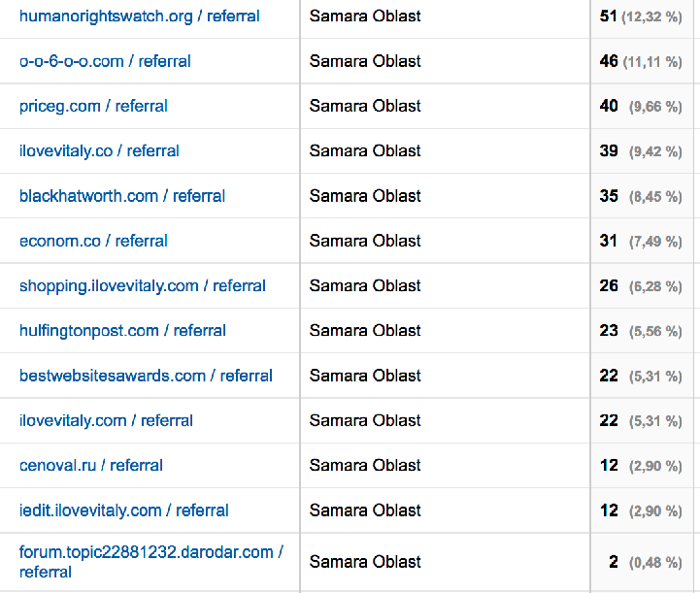This screenshot has height=593, width=700.
Task: Open the econom.co referral source
Action: (x=93, y=241)
